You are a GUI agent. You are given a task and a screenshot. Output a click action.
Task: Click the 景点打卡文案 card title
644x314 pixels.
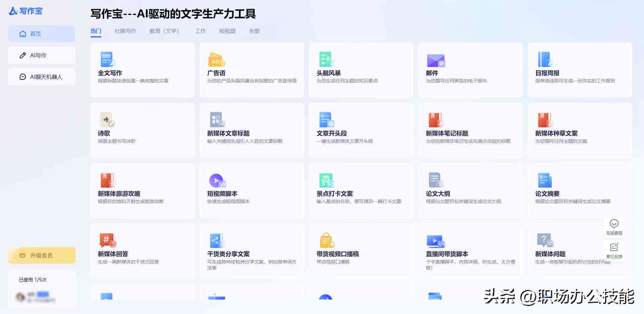point(335,194)
